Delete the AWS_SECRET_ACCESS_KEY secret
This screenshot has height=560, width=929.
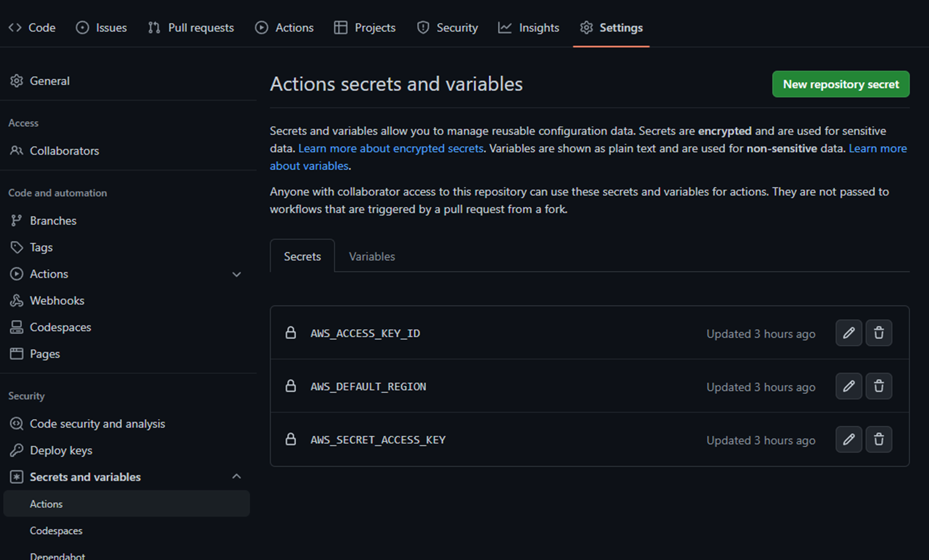879,440
